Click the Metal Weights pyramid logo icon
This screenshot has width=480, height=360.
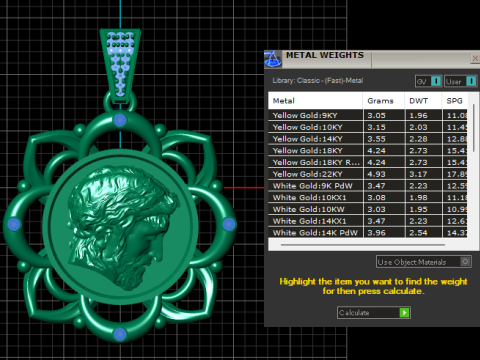273,59
